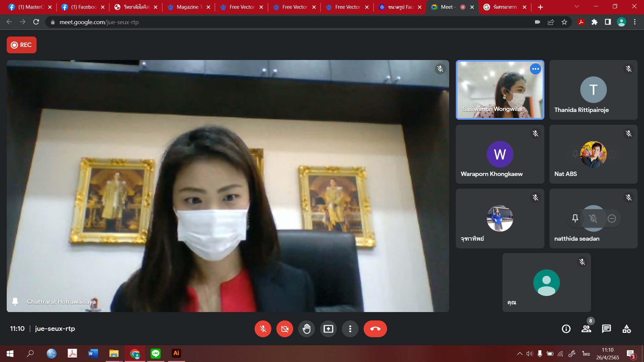Image resolution: width=644 pixels, height=362 pixels.
Task: Click the present screen button
Action: point(328,329)
